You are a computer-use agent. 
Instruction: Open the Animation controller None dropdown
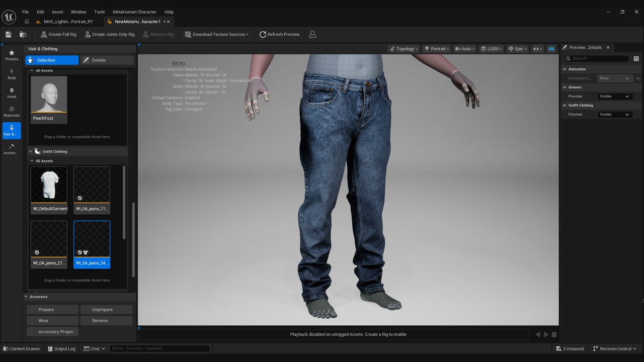click(614, 78)
